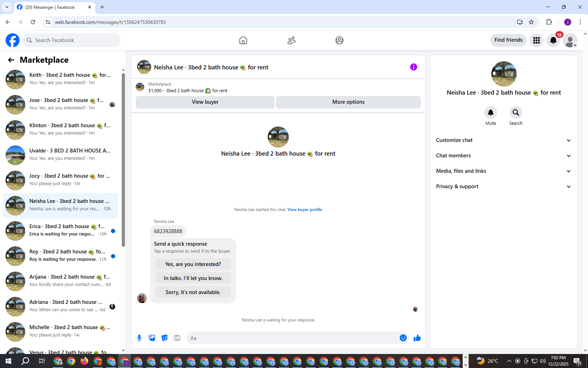Open the Facebook menu grid icon

click(537, 40)
